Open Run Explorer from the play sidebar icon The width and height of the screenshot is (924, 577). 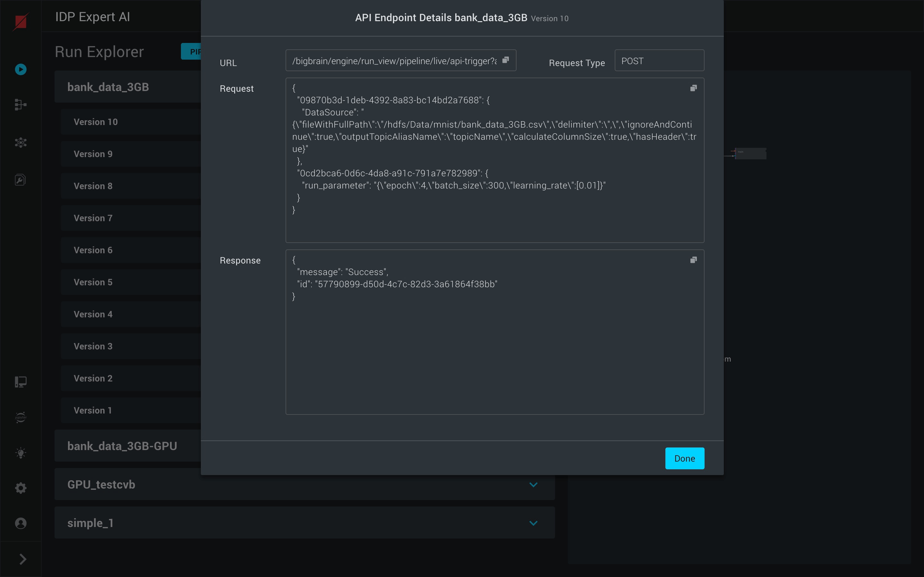pos(21,70)
